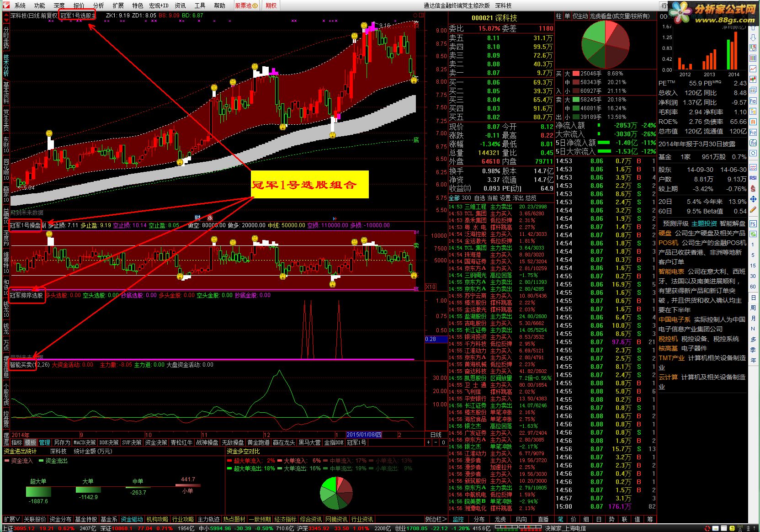Switch to the MACD决策 template tab
Viewport: 760px width, 532px height.
pyautogui.click(x=85, y=442)
